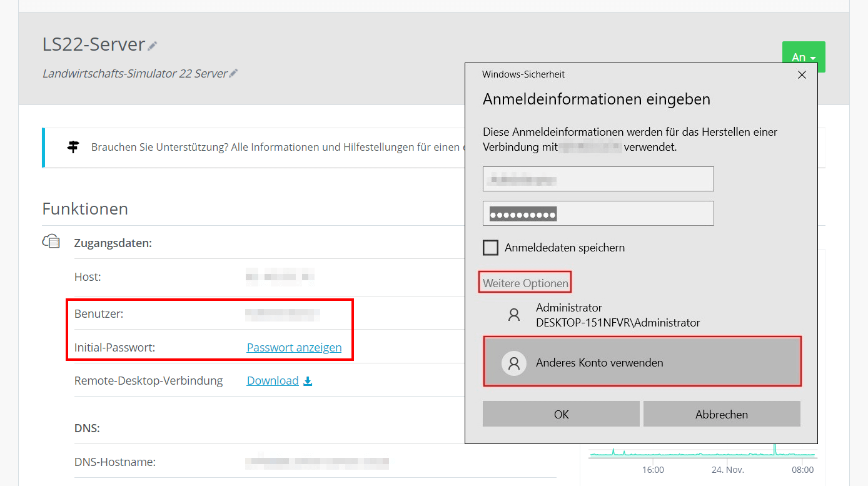Click the LS22-Server title

coord(94,44)
